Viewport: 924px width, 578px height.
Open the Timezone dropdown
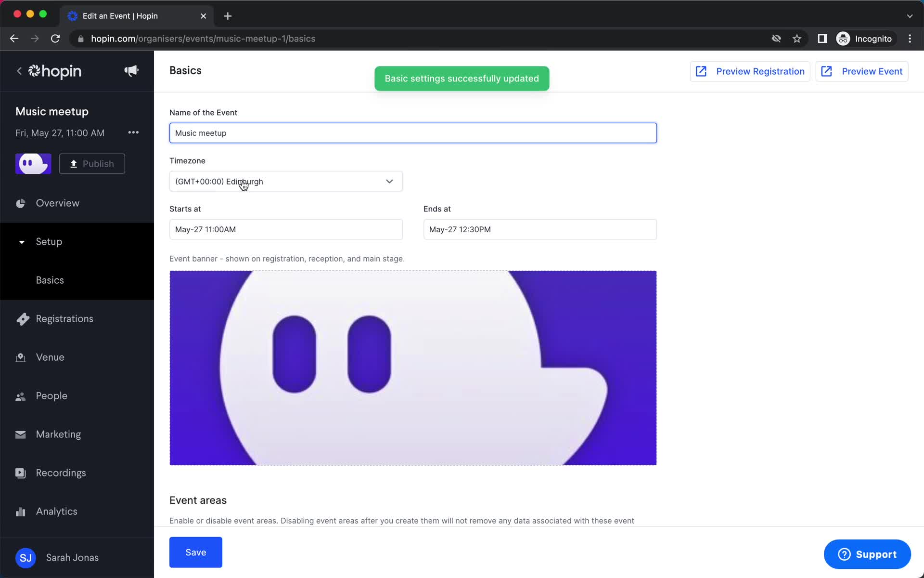pyautogui.click(x=286, y=181)
